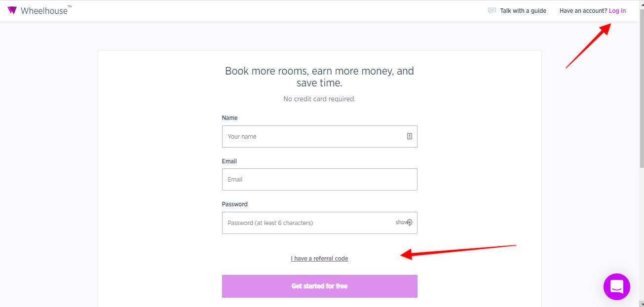Click the purple Wheelhouse logo icon
This screenshot has width=644, height=307.
coord(12,10)
